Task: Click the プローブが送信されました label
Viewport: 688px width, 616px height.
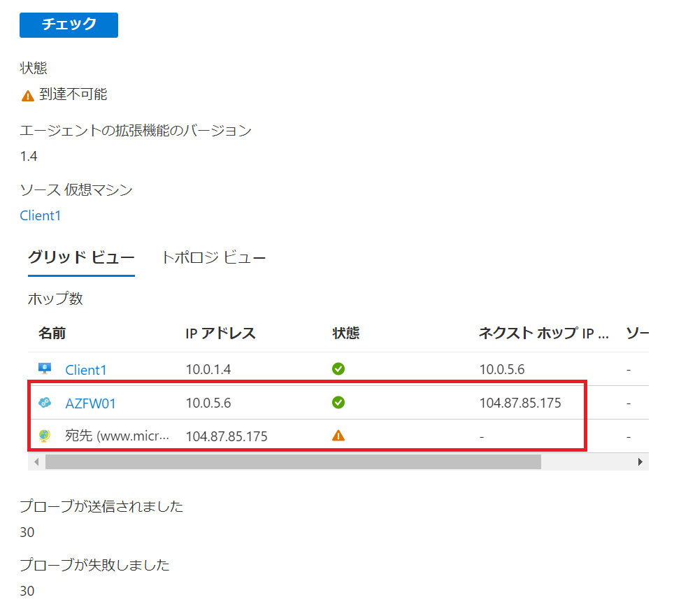Action: click(101, 506)
